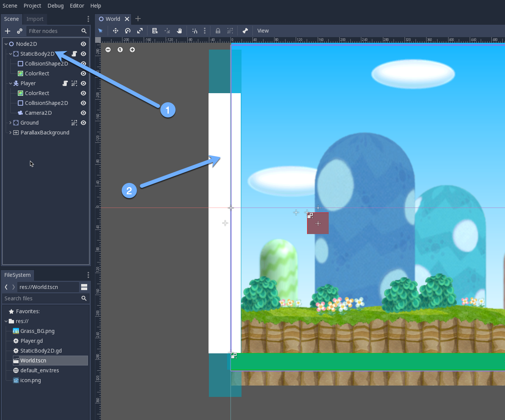
Task: Hide the Player's ColorRect child
Action: pyautogui.click(x=83, y=93)
